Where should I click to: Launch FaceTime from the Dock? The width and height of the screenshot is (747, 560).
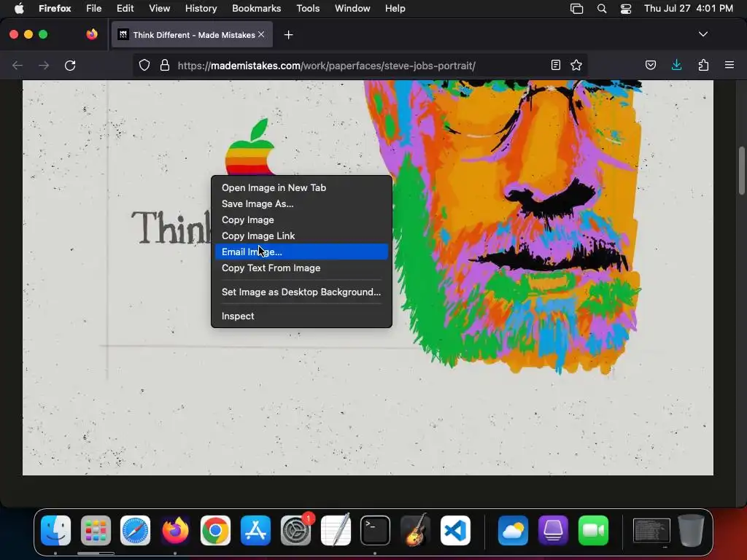[x=593, y=530]
